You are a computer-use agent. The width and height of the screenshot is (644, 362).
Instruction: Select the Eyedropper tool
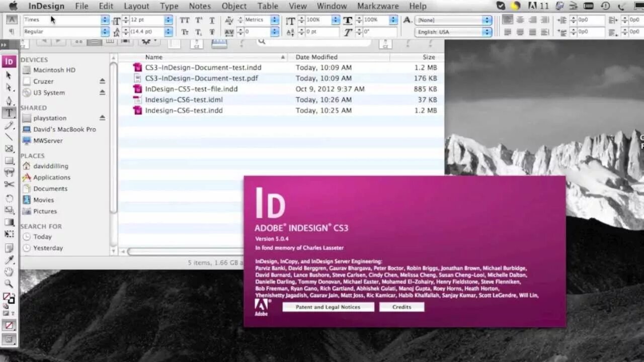9,260
